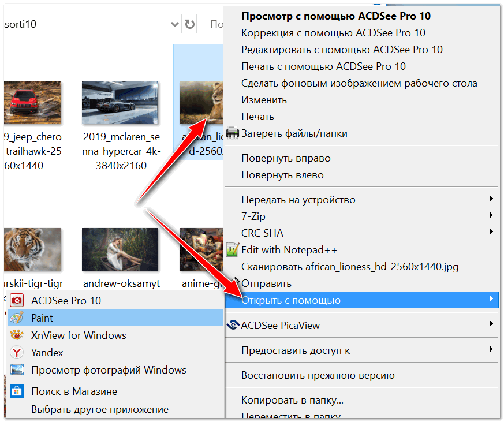This screenshot has height=422, width=504.
Task: Open with Yandex in submenu
Action: click(x=115, y=353)
